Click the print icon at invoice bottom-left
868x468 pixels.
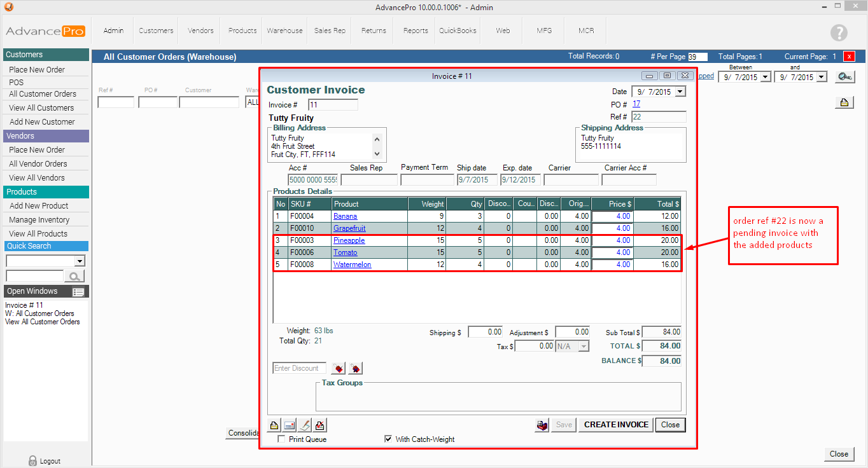coord(274,425)
